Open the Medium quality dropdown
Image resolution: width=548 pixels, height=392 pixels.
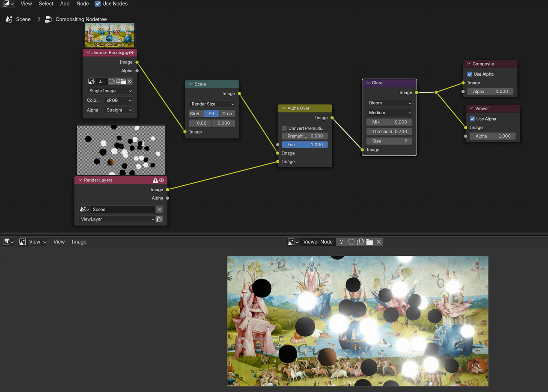point(389,113)
